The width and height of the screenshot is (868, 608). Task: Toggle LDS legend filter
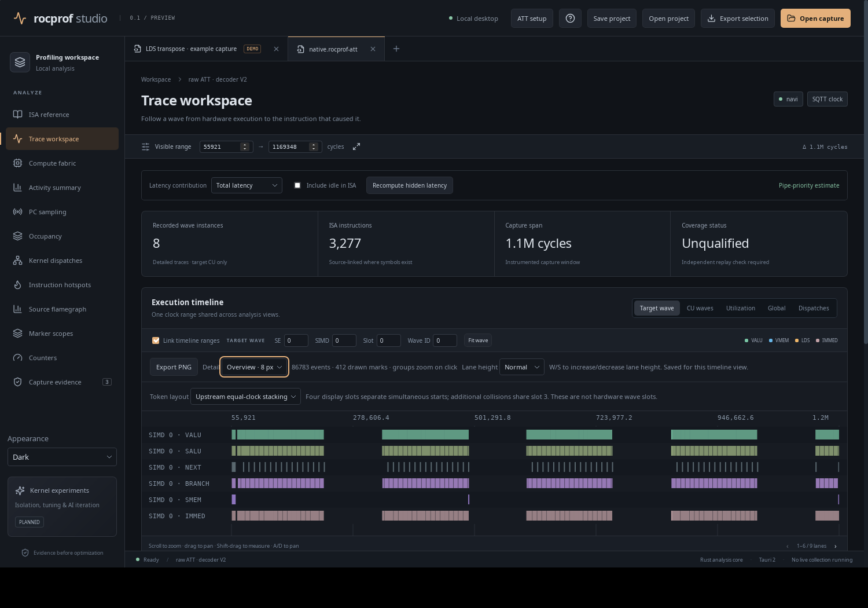coord(802,340)
